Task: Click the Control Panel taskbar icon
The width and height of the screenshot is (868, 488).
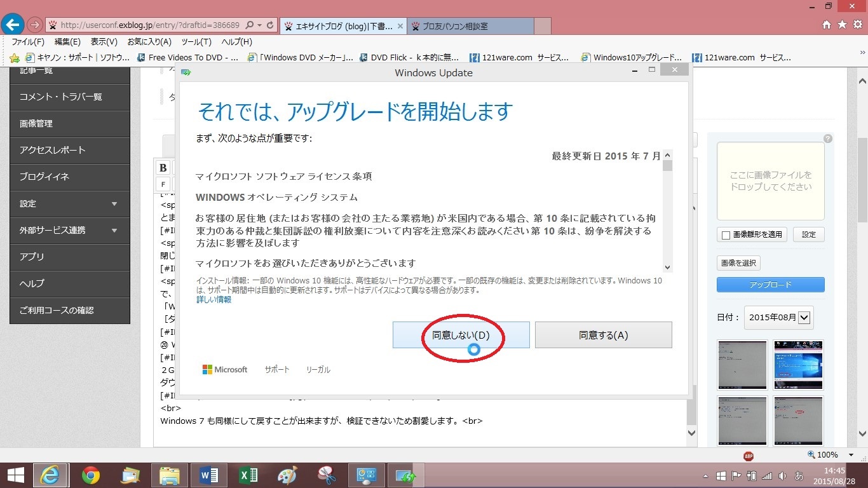Action: [x=366, y=475]
